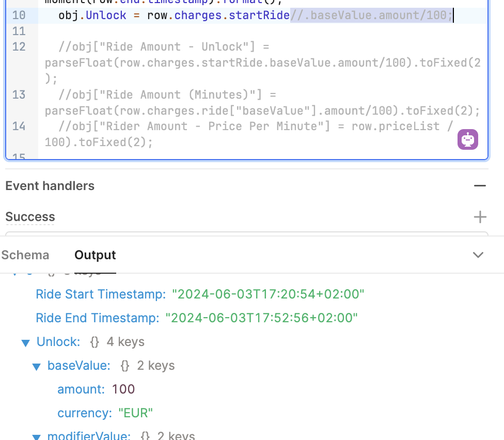Click line number 12 in gutter

(19, 47)
